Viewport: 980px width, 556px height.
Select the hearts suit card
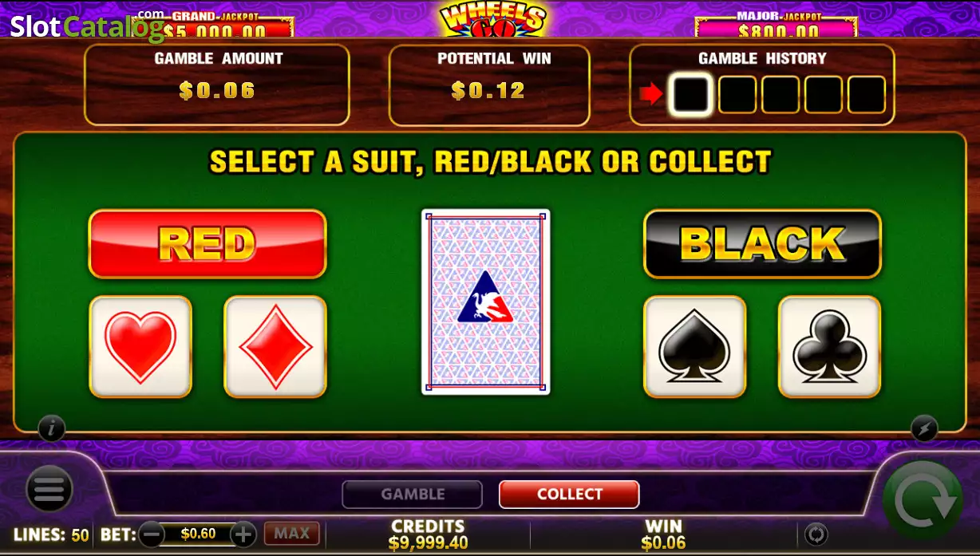140,346
